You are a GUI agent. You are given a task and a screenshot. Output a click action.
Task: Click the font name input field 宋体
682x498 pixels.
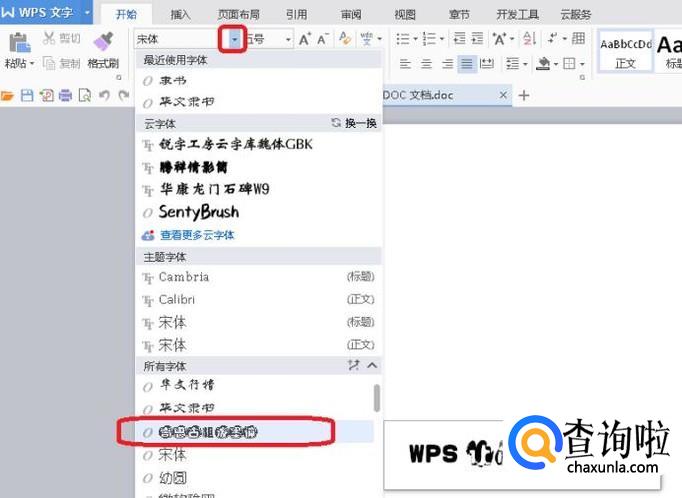point(181,40)
